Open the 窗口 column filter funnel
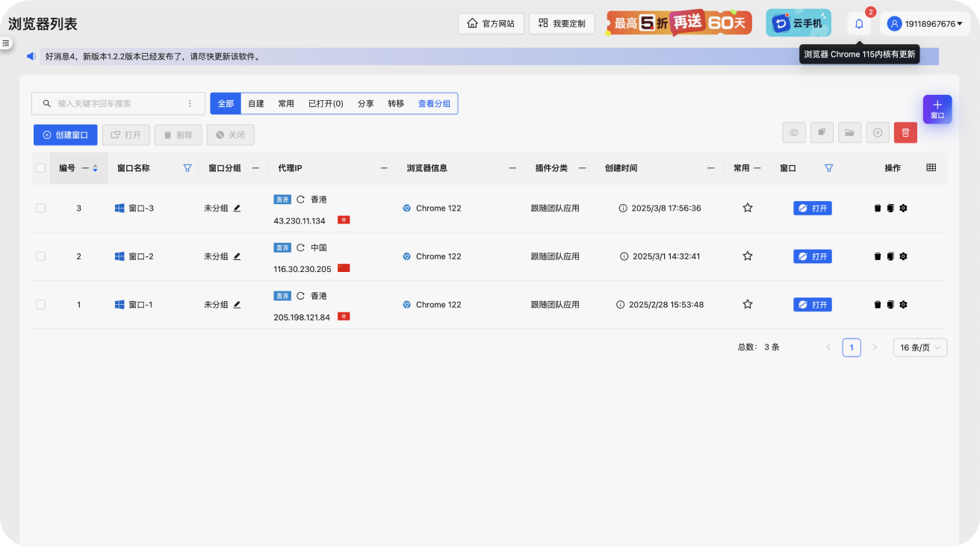Screen dimensions: 980x547 (x=829, y=168)
